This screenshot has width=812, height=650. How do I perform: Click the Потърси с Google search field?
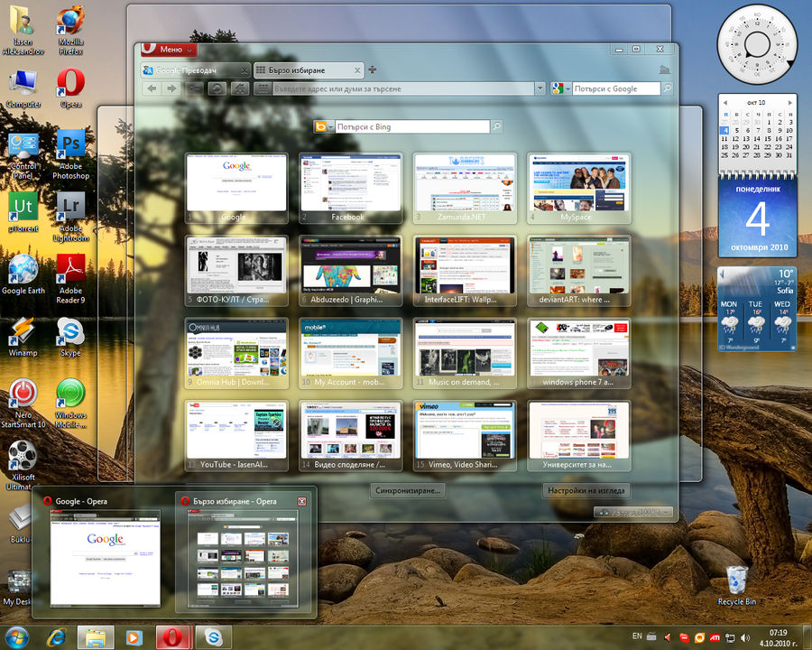[615, 88]
